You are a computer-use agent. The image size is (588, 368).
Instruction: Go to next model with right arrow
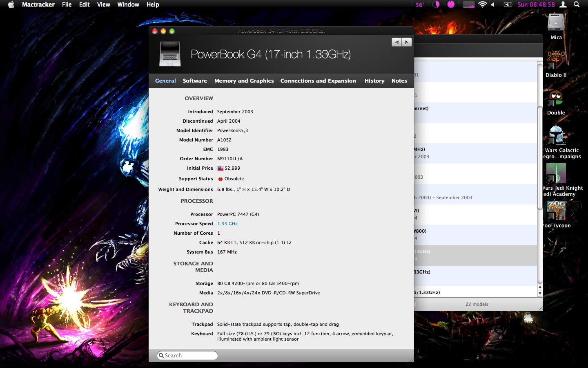(x=407, y=42)
